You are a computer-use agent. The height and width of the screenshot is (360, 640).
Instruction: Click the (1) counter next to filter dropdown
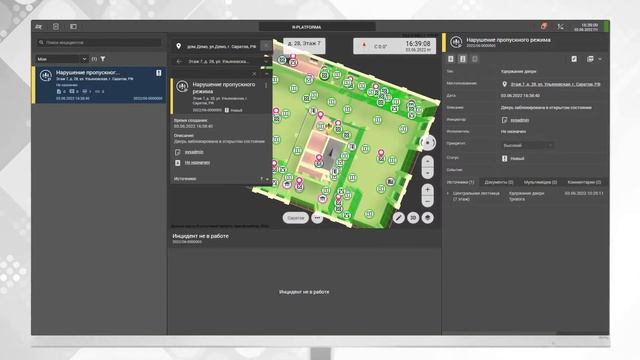(94, 59)
